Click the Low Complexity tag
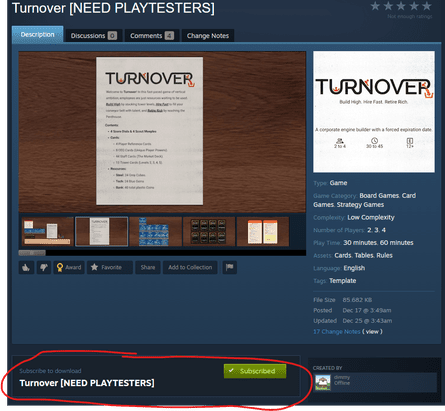 click(x=371, y=217)
